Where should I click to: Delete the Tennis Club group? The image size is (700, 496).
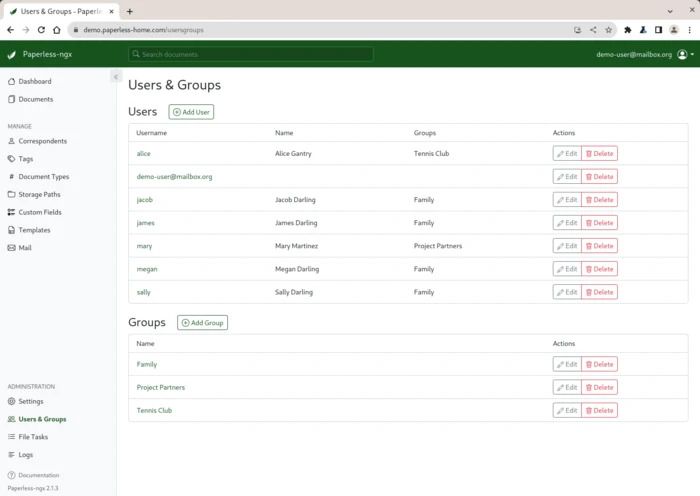coord(600,411)
